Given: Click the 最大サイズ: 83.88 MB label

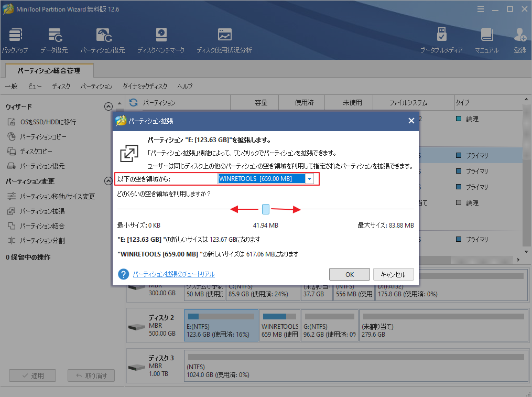Looking at the screenshot, I should tap(386, 225).
